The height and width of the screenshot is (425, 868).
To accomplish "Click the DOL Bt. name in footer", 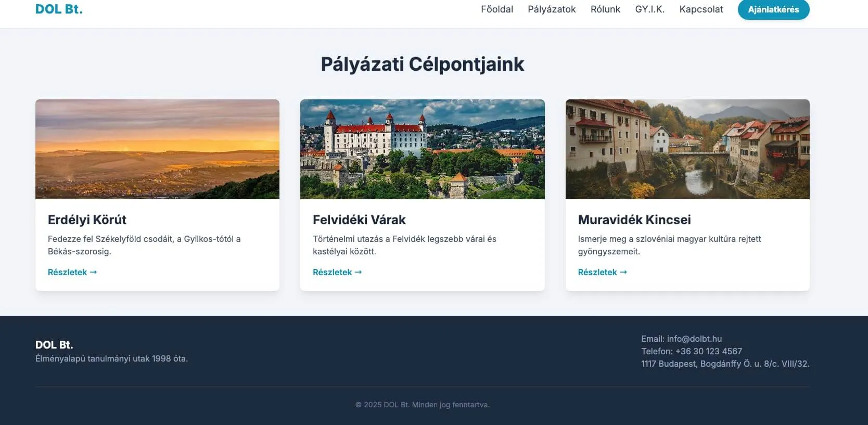I will coord(54,345).
